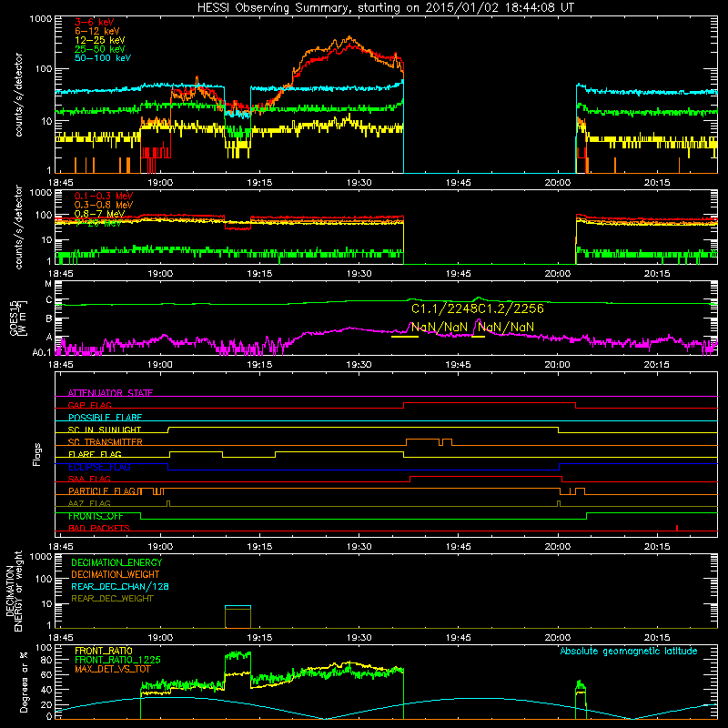Click the Absolute geomagnetic latitude label
Image resolution: width=728 pixels, height=728 pixels.
[x=629, y=651]
